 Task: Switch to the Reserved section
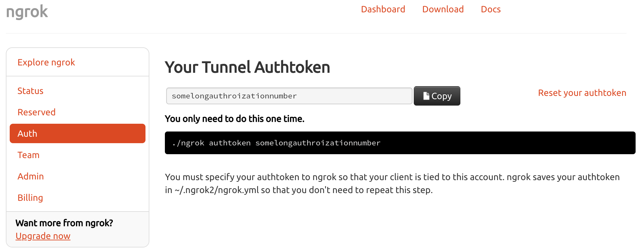tap(37, 112)
